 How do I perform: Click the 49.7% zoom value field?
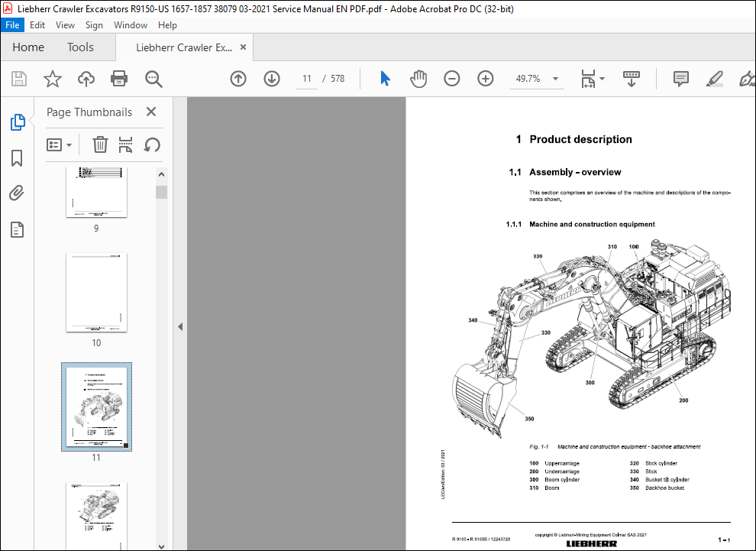tap(528, 79)
